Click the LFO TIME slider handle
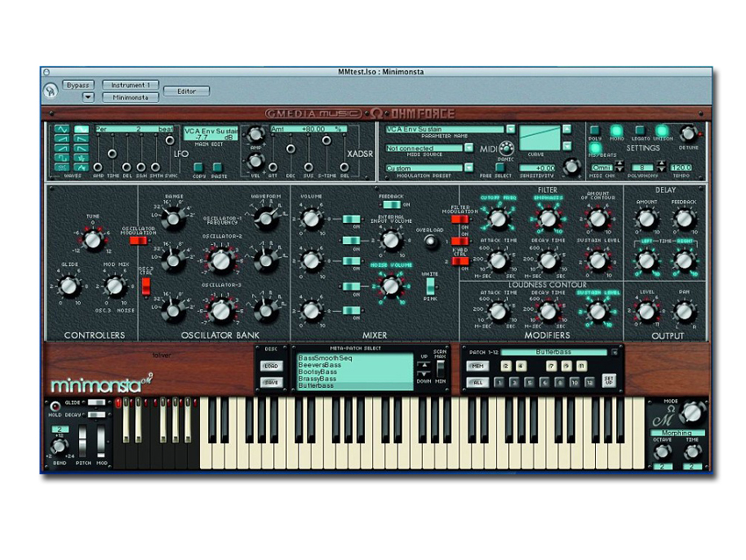 click(112, 154)
